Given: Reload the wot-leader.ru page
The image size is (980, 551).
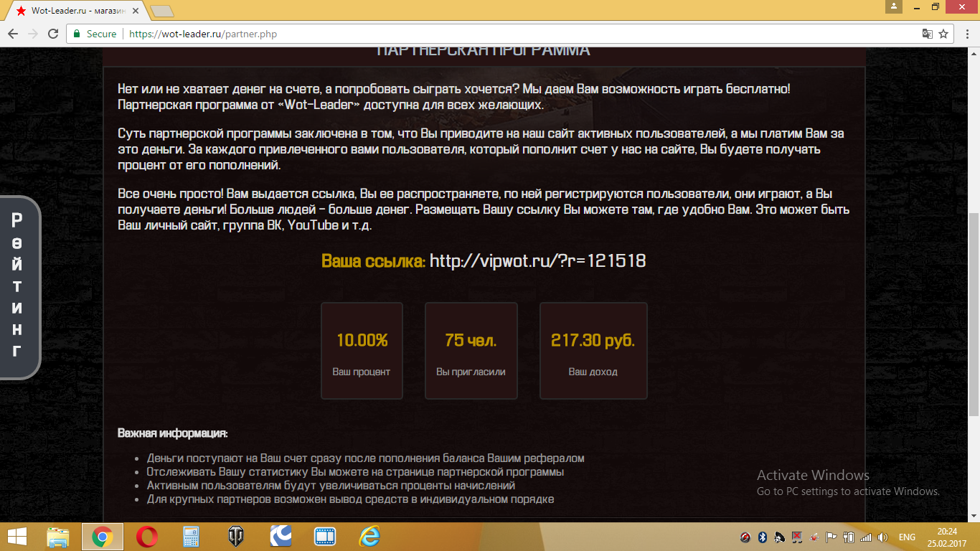Looking at the screenshot, I should coord(53,34).
